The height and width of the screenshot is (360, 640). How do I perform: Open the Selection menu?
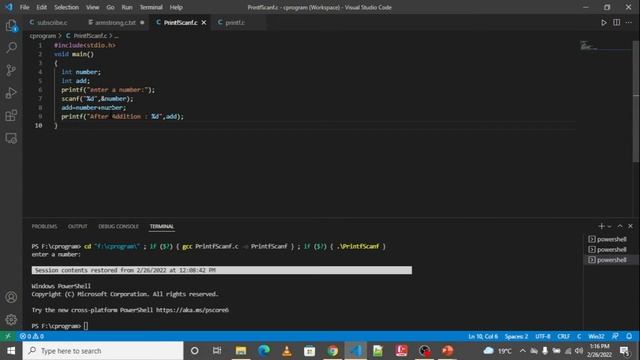[67, 7]
